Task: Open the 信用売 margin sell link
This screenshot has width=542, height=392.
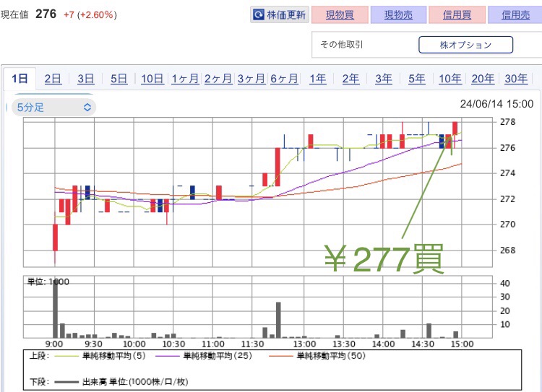Action: coord(515,15)
